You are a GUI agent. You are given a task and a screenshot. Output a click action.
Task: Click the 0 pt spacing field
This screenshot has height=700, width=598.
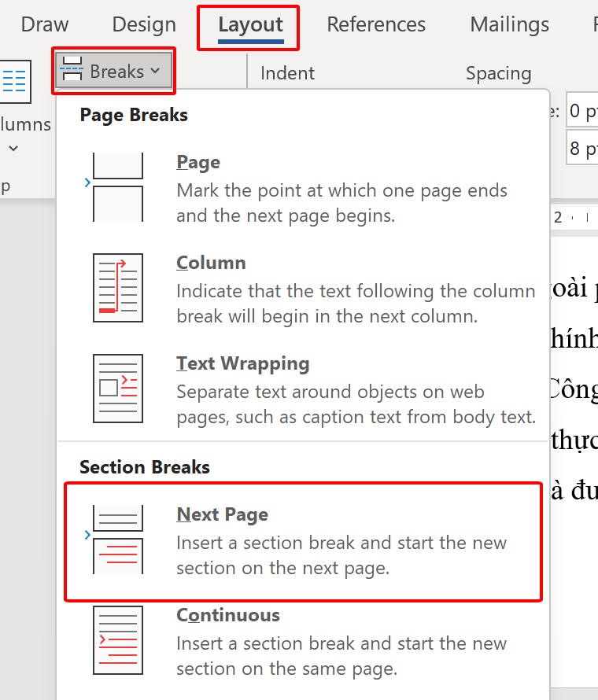(581, 111)
